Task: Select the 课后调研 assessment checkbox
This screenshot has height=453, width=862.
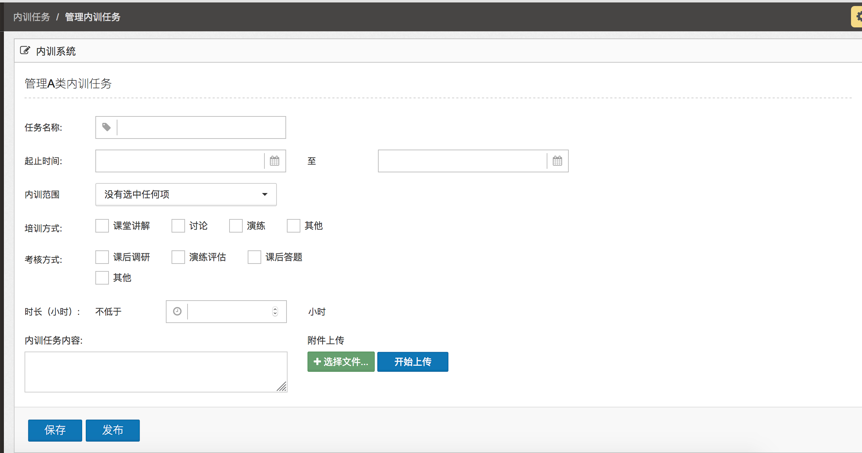Action: (x=102, y=257)
